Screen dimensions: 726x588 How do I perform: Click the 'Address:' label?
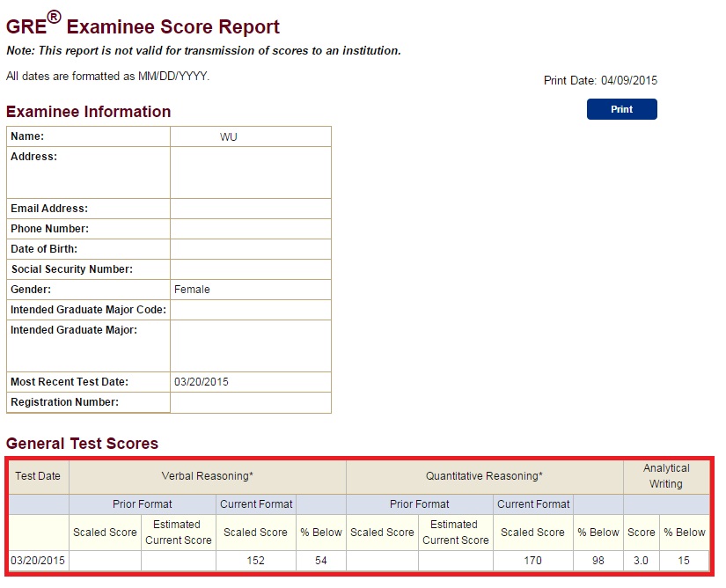click(33, 157)
